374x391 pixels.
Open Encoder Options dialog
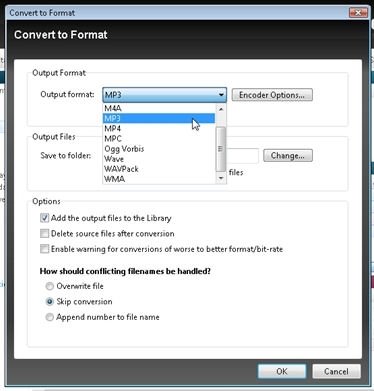tap(272, 95)
